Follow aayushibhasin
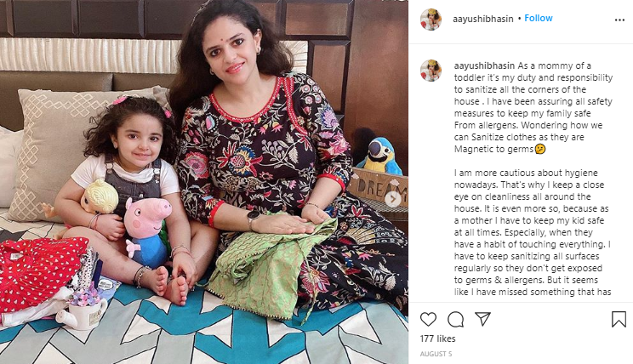The height and width of the screenshot is (364, 633). pyautogui.click(x=538, y=18)
